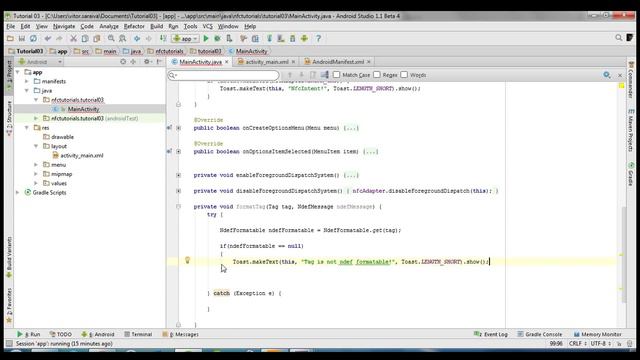The width and height of the screenshot is (640, 360).
Task: Click the find bar search input field
Action: coord(224,75)
